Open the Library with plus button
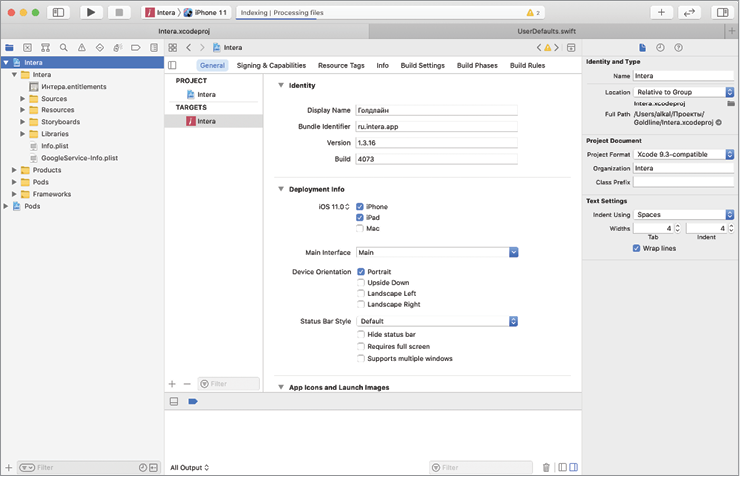 661,12
